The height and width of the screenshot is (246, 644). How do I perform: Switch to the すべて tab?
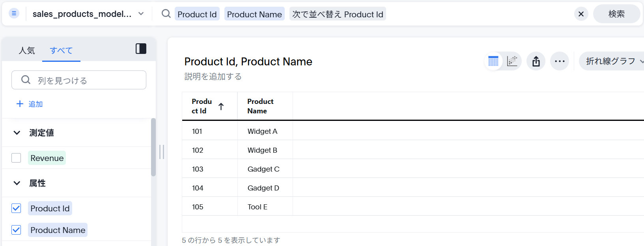(x=61, y=50)
